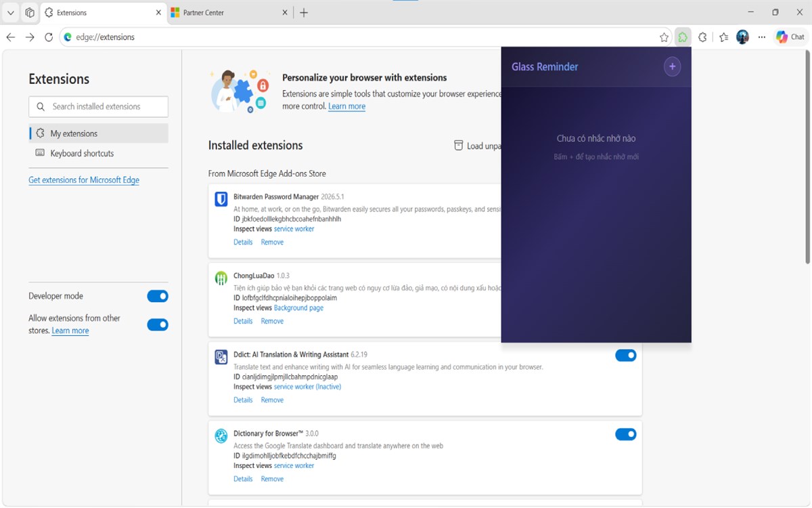Open Get extensions for Microsoft Edge link
812x508 pixels.
(84, 180)
